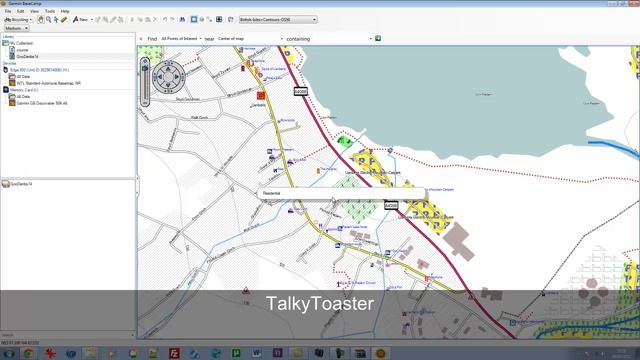Select the Measure ruler tool

64,20
